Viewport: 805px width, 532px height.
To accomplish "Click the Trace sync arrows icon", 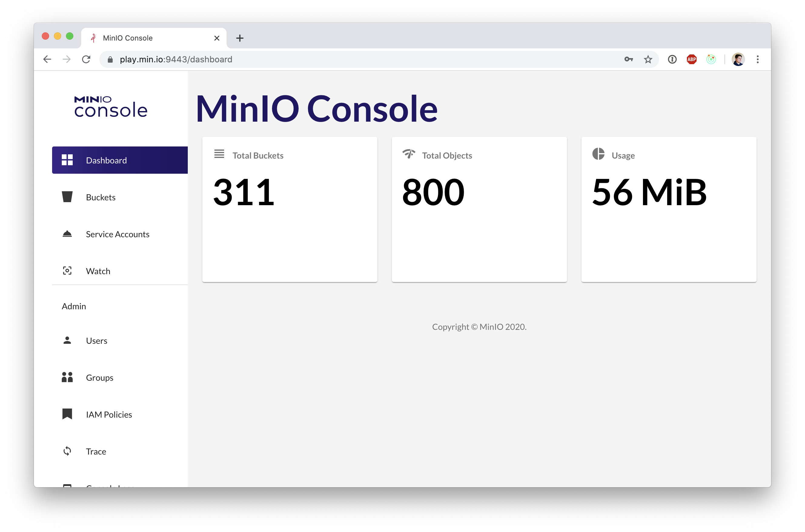I will click(67, 451).
